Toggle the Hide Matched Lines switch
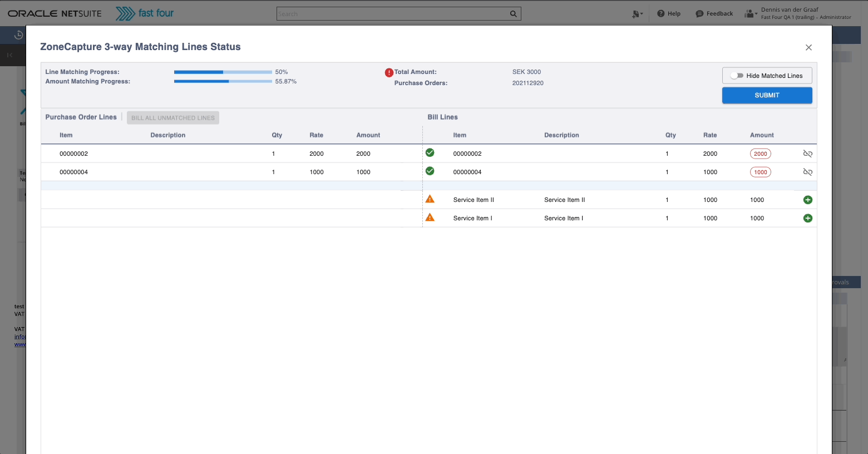The width and height of the screenshot is (868, 454). click(x=737, y=76)
